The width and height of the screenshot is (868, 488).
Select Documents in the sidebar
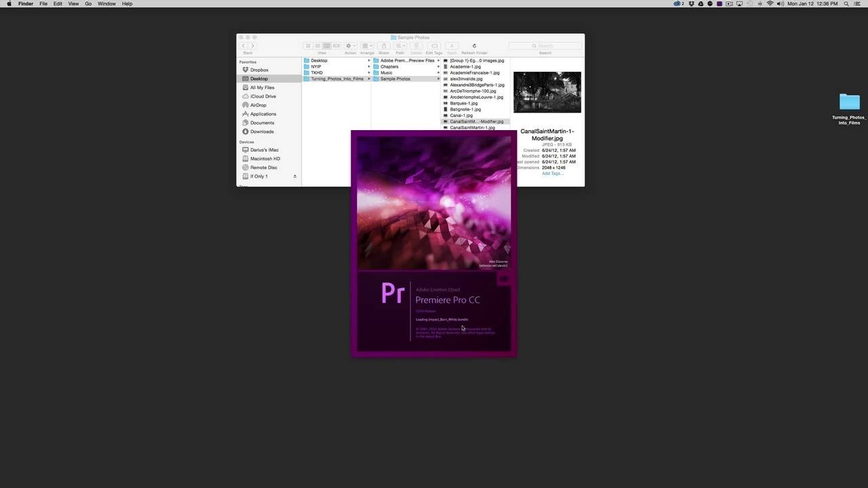pos(269,123)
